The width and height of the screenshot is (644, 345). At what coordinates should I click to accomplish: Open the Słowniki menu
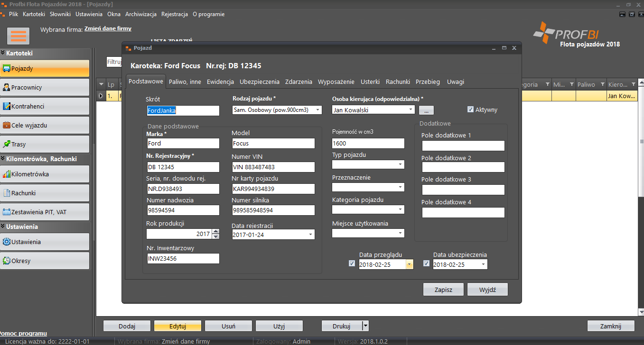pyautogui.click(x=60, y=14)
